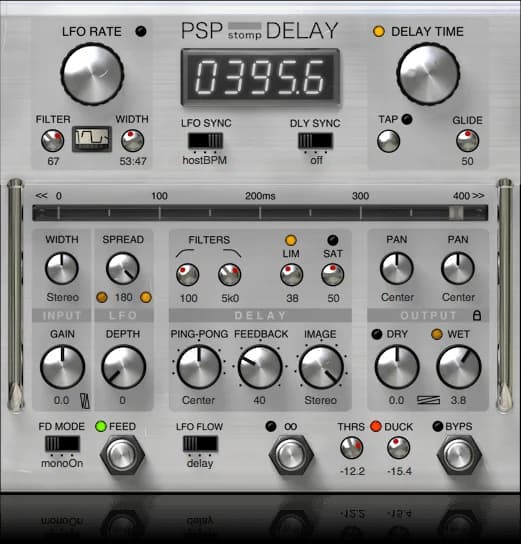The height and width of the screenshot is (544, 521).
Task: Click the WET level knob
Action: (459, 367)
